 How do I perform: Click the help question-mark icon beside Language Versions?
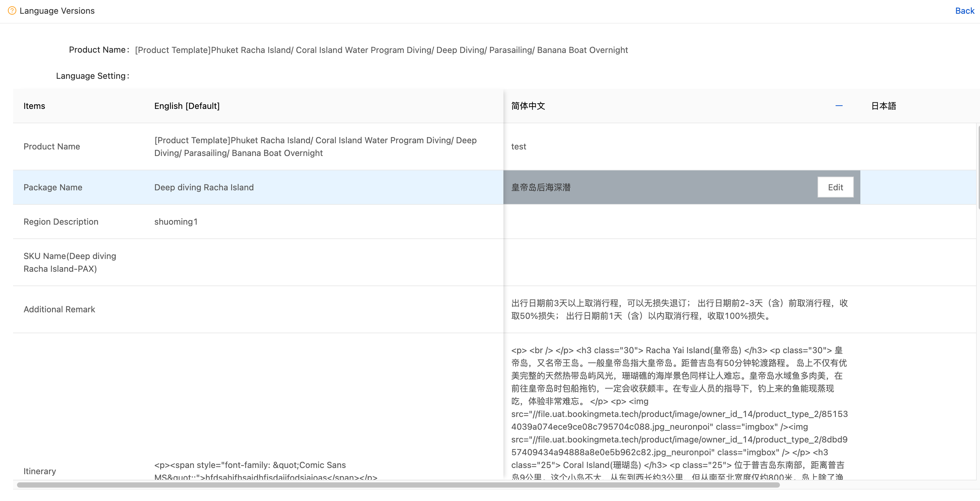point(12,11)
